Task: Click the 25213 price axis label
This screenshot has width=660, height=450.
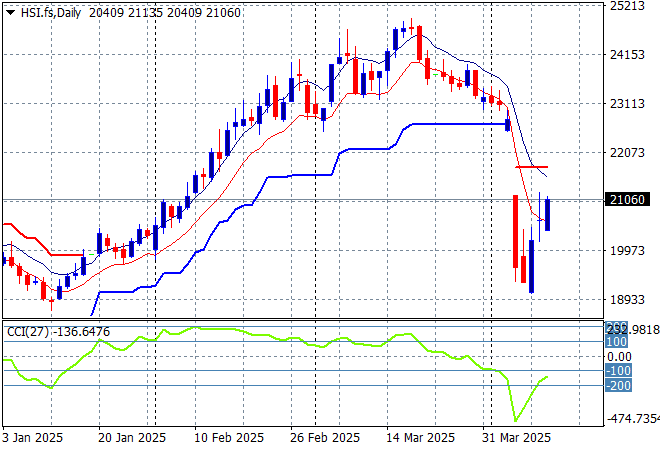Action: click(627, 6)
